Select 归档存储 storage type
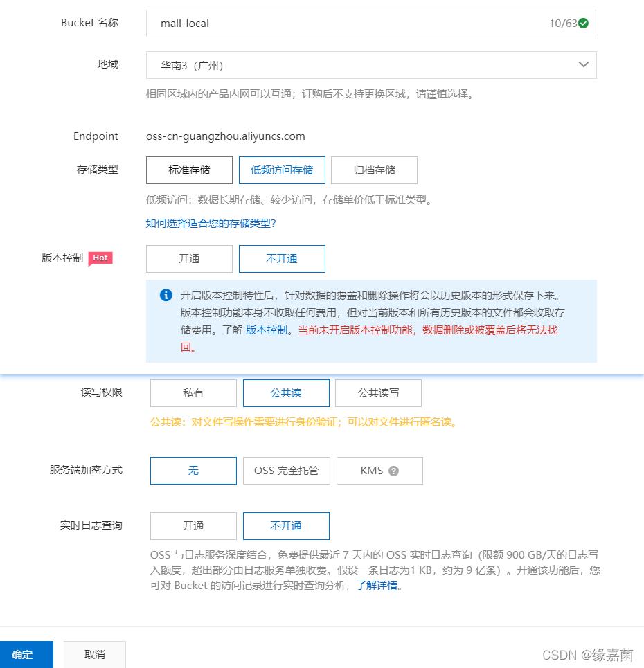 click(x=374, y=170)
